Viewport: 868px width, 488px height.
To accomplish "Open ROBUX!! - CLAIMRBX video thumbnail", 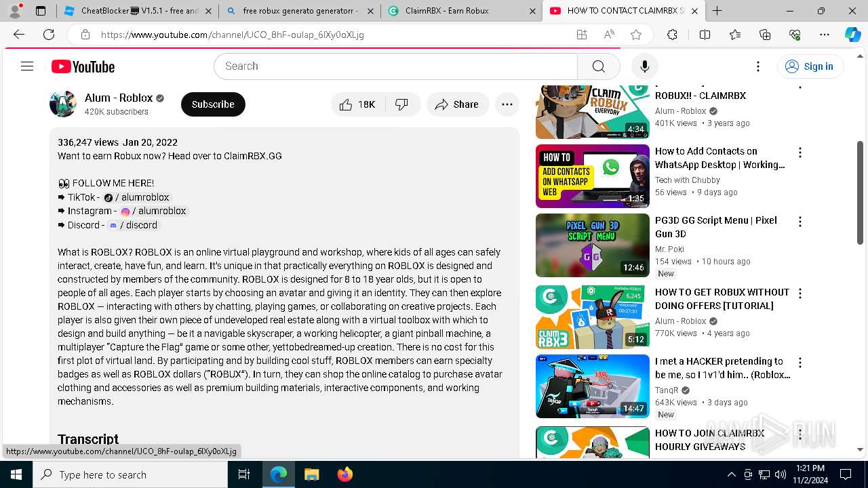I will click(592, 111).
